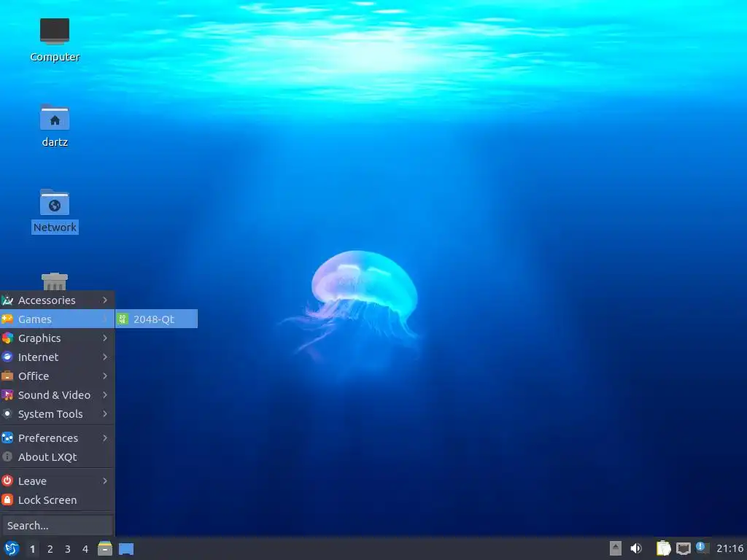Expand the Leave submenu arrow
The width and height of the screenshot is (747, 560).
(x=105, y=481)
